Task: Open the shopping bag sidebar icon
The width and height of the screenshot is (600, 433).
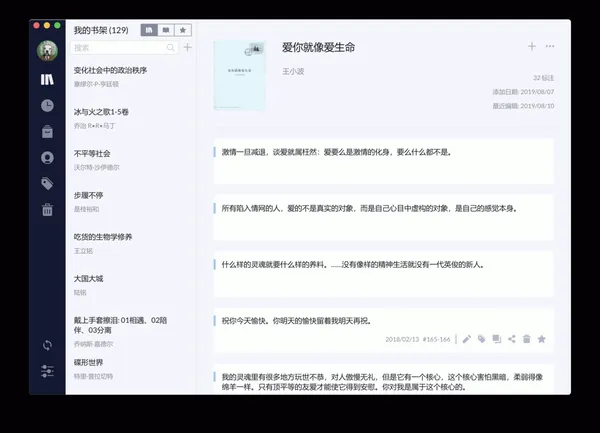Action: tap(47, 132)
